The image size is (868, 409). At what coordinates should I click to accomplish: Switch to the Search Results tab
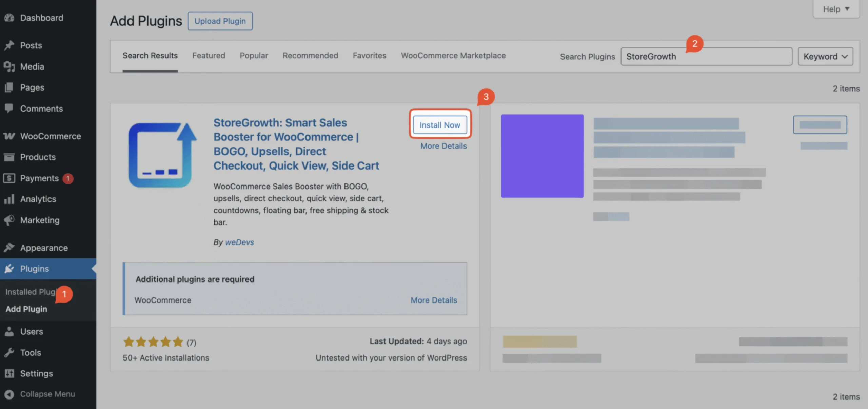(150, 56)
